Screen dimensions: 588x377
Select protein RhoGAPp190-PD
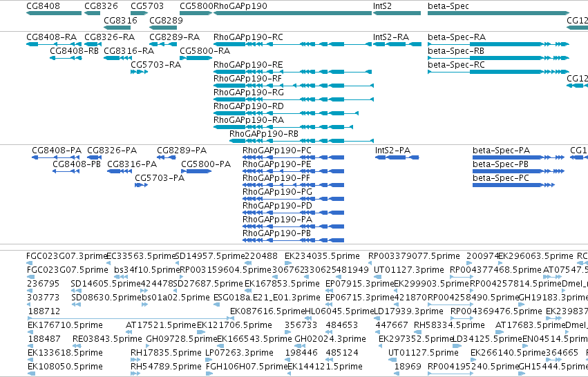click(x=293, y=213)
